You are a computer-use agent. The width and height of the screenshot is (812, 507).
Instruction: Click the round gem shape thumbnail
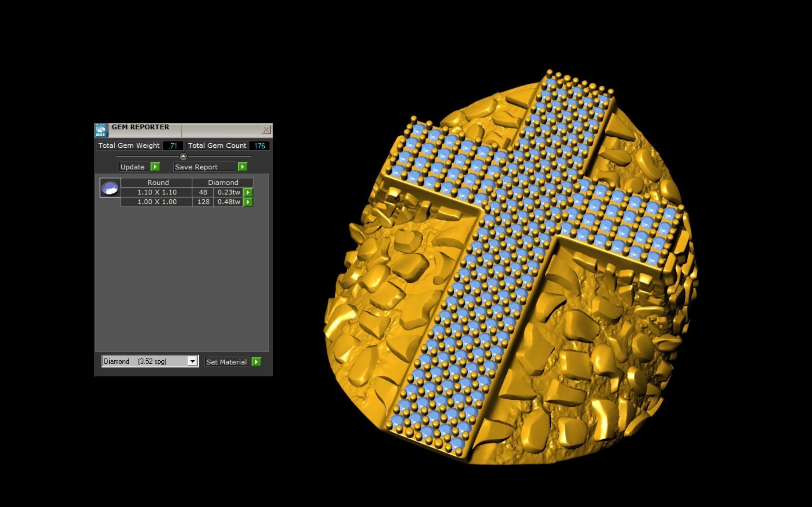pyautogui.click(x=110, y=188)
